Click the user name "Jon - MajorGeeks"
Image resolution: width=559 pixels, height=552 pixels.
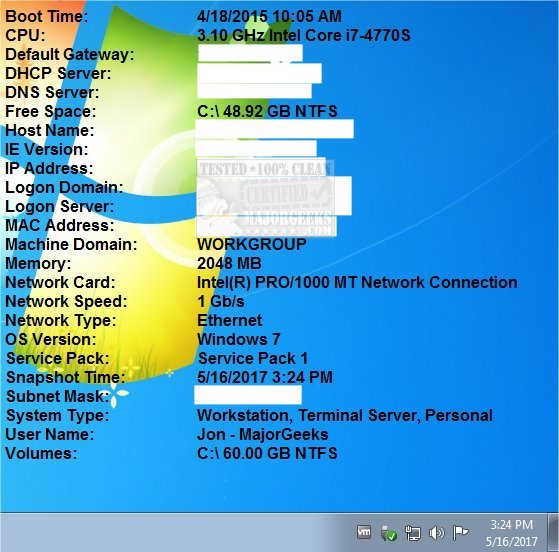tap(262, 434)
